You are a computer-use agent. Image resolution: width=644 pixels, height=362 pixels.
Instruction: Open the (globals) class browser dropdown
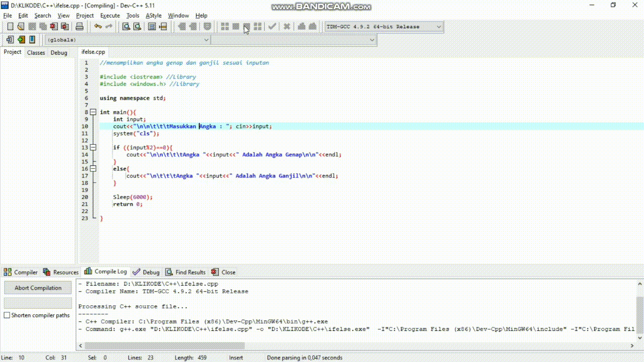coord(206,40)
